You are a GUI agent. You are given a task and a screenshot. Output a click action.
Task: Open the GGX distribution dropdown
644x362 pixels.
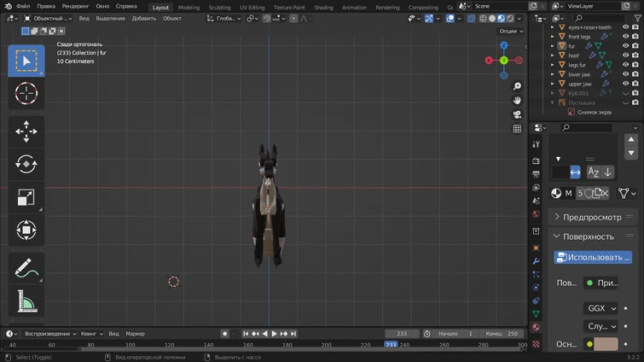point(601,308)
